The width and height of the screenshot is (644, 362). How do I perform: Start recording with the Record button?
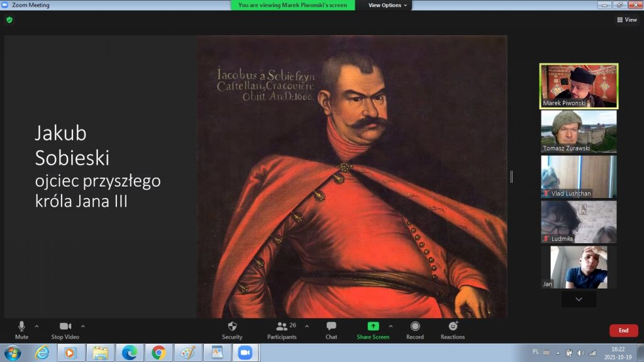[415, 330]
